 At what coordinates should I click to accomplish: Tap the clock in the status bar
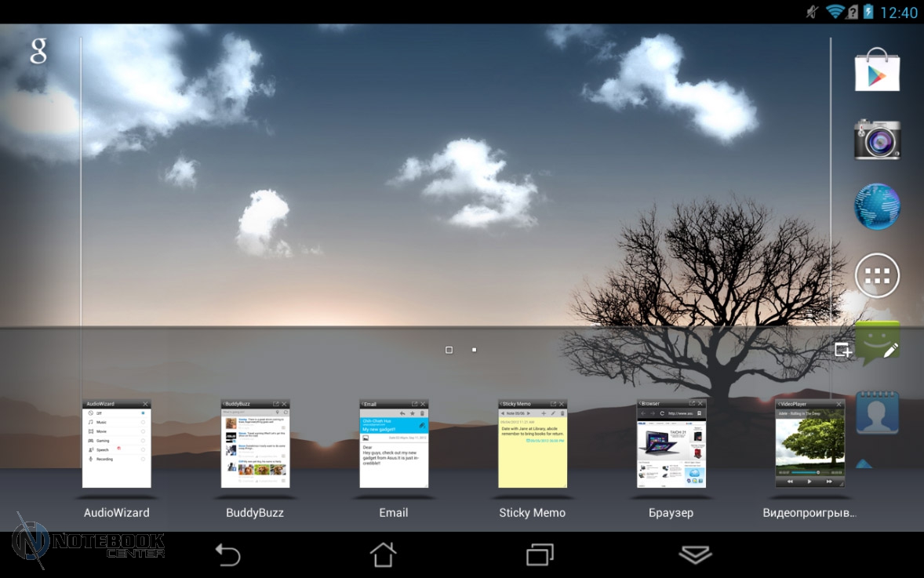[x=899, y=13]
